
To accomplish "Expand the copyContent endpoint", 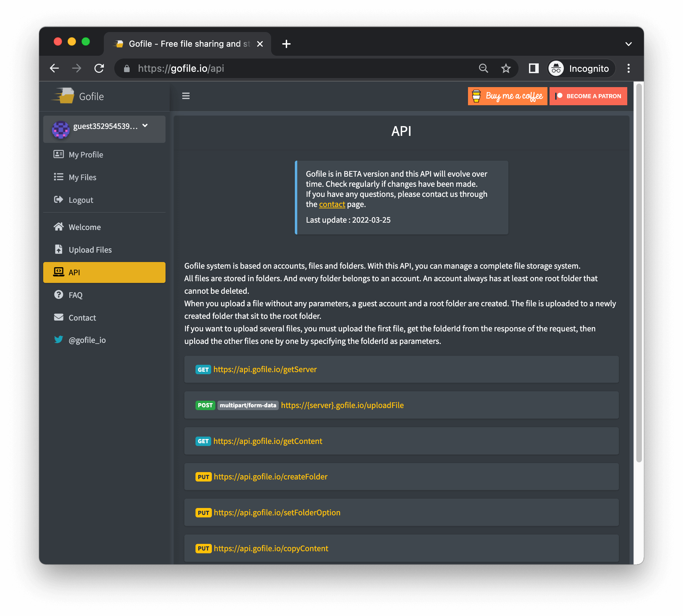I will point(401,548).
